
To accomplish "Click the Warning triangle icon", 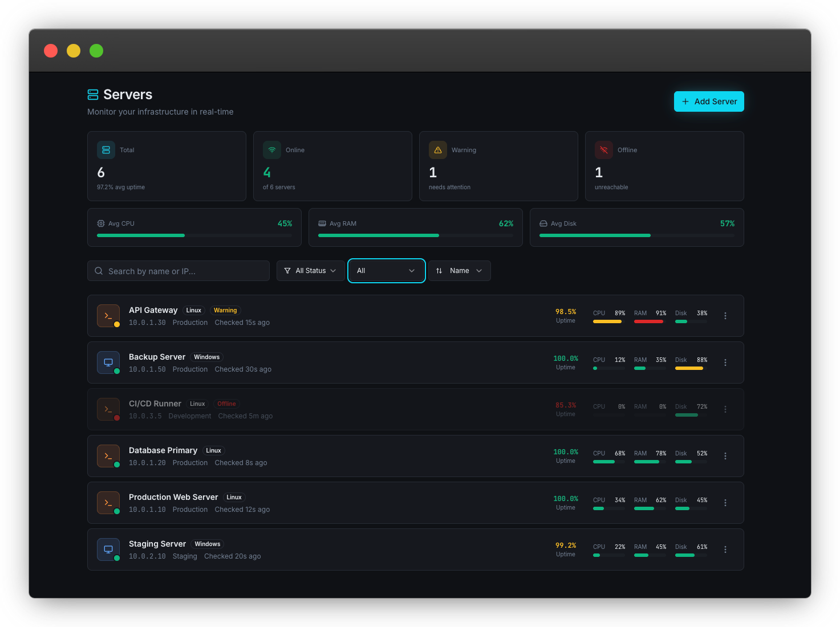I will tap(437, 149).
